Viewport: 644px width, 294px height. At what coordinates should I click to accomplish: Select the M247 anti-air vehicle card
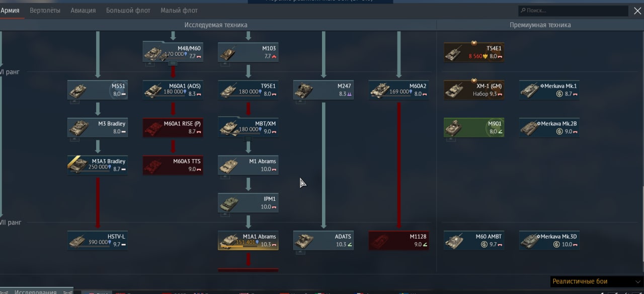click(x=324, y=90)
